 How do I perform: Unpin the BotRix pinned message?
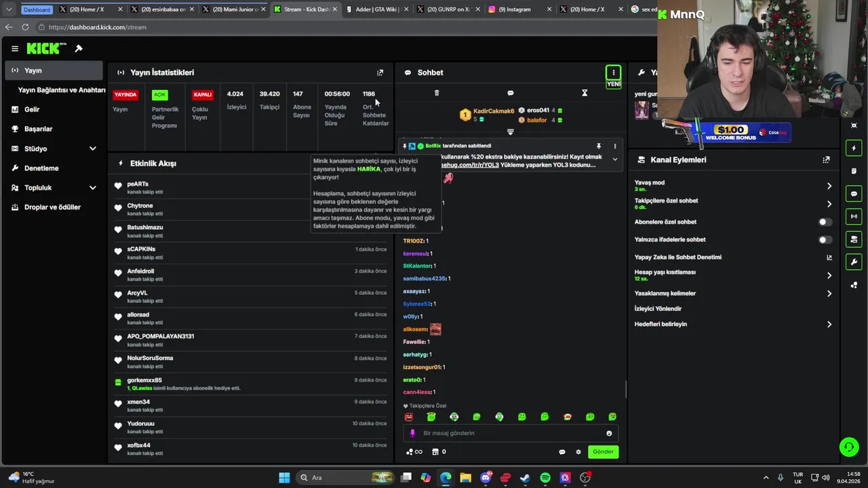coord(599,146)
